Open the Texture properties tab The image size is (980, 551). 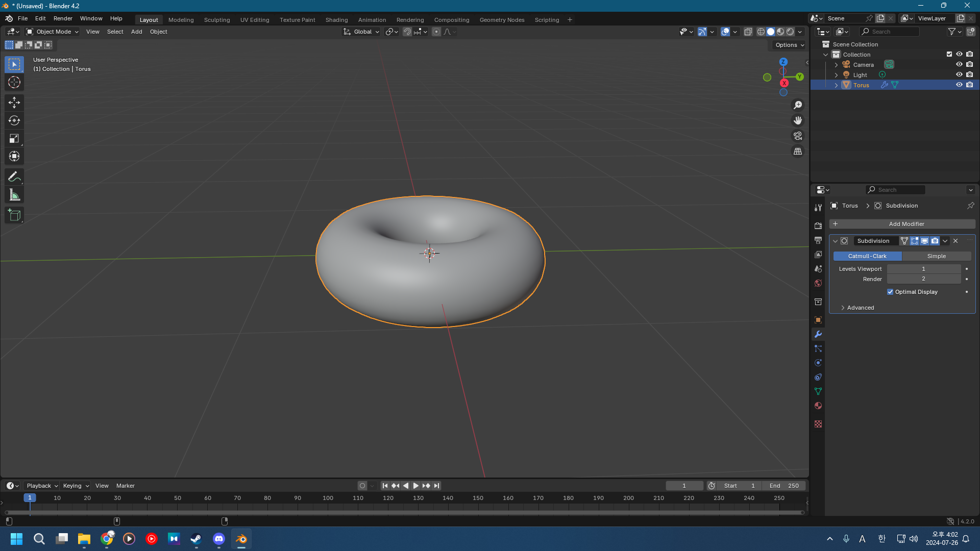click(818, 424)
